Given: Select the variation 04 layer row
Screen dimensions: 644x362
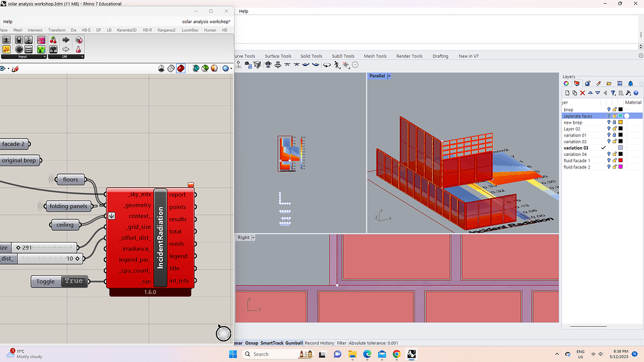Looking at the screenshot, I should point(602,155).
